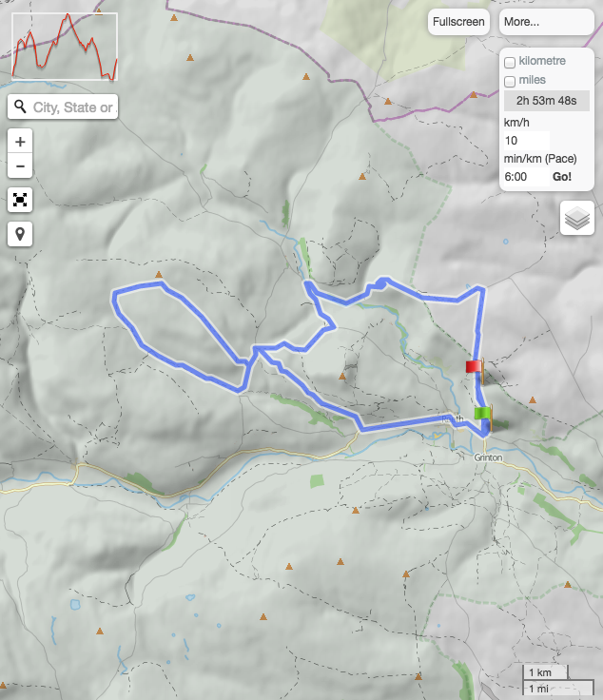Viewport: 603px width, 700px height.
Task: Click the green start flag marker
Action: point(483,415)
